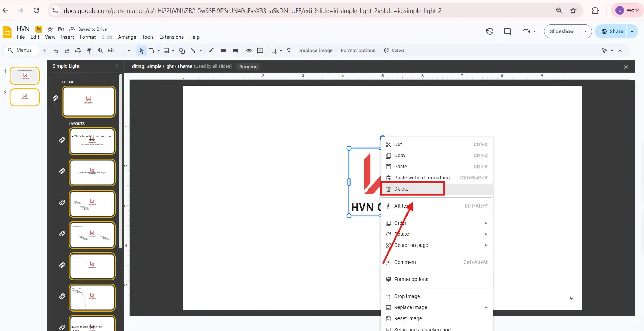
Task: Click the insert link icon
Action: point(249,51)
